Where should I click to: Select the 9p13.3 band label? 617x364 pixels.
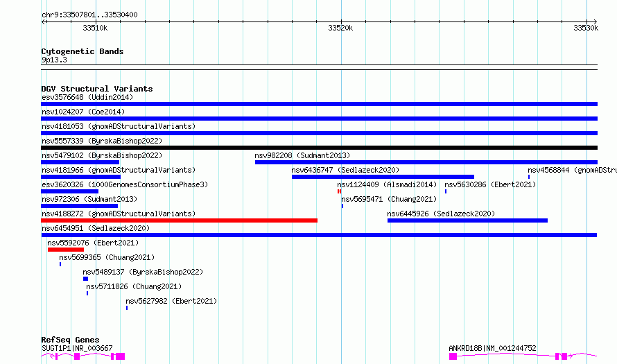pos(54,60)
